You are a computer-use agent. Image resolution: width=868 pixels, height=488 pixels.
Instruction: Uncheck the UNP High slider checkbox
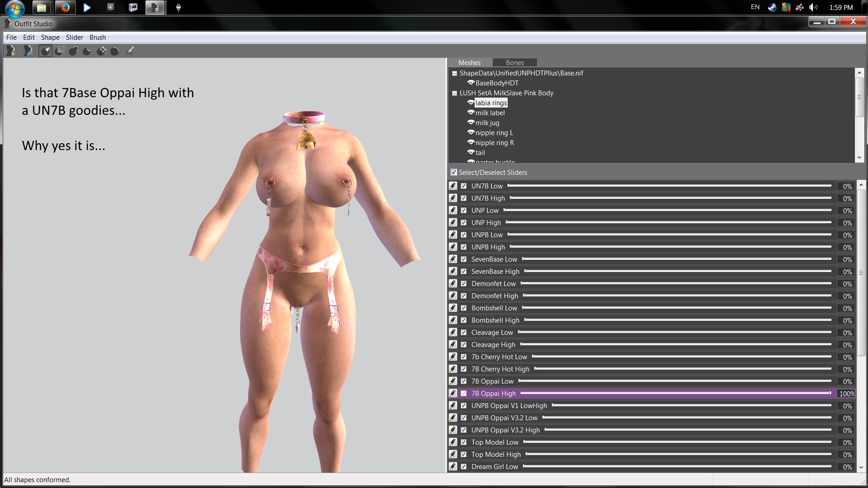point(463,223)
